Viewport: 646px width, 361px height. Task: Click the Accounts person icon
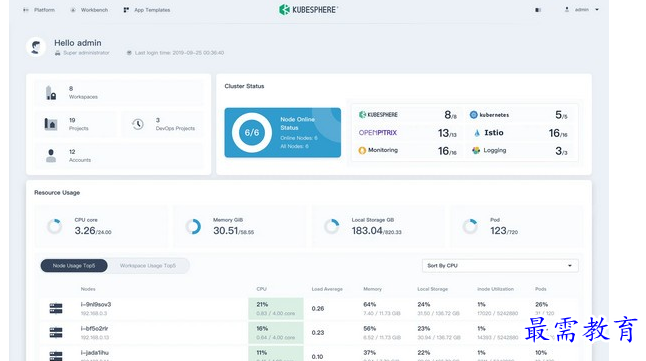(x=51, y=156)
